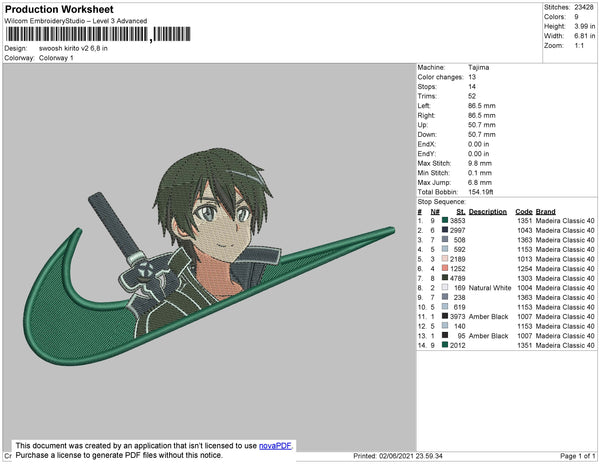Click the Brand column header
The height and width of the screenshot is (464, 600).
tap(545, 212)
